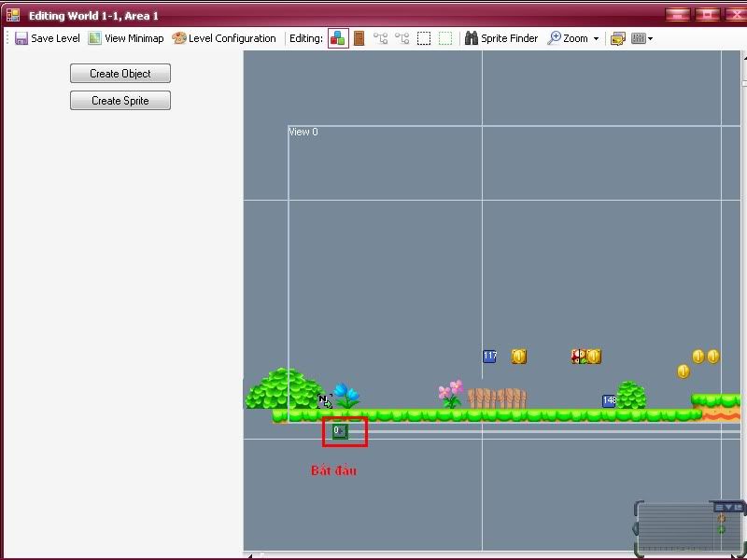Select the large green bush at left
This screenshot has width=747, height=560.
(285, 388)
